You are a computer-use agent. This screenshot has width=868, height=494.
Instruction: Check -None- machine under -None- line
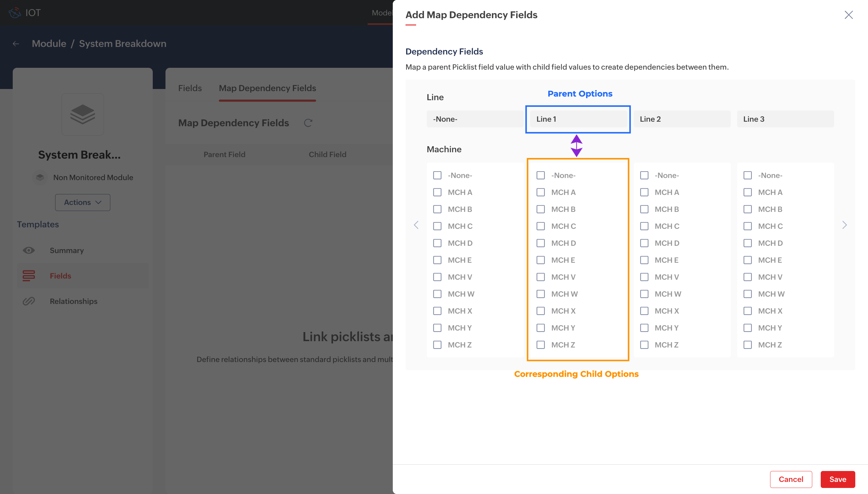tap(437, 175)
